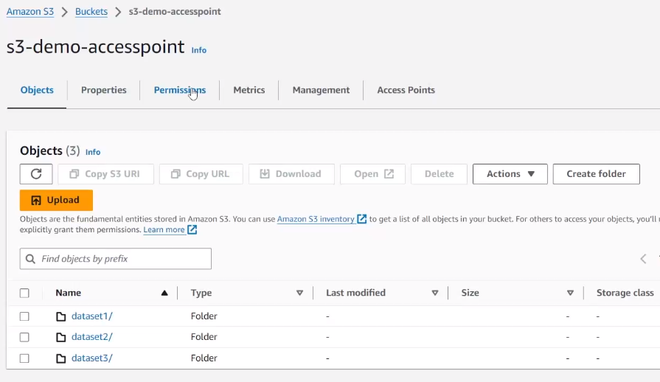
Task: Click the Copy S3 URI button
Action: [x=106, y=174]
